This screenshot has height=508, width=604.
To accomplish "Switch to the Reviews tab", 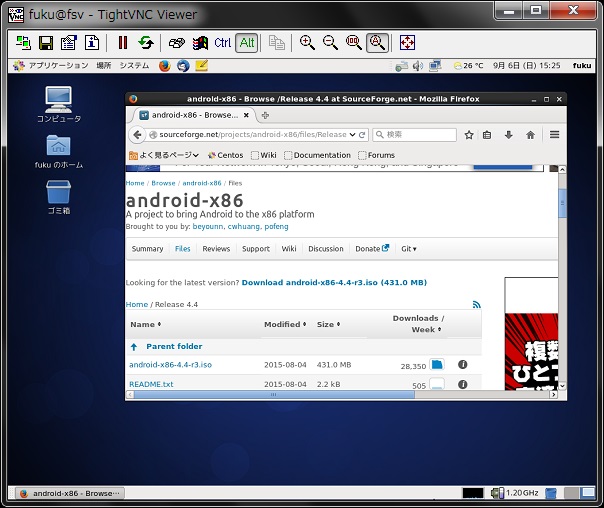I will 216,249.
